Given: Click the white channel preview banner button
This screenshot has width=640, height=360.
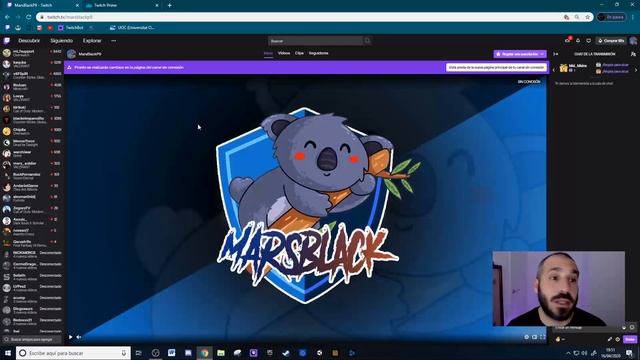Looking at the screenshot, I should 496,67.
